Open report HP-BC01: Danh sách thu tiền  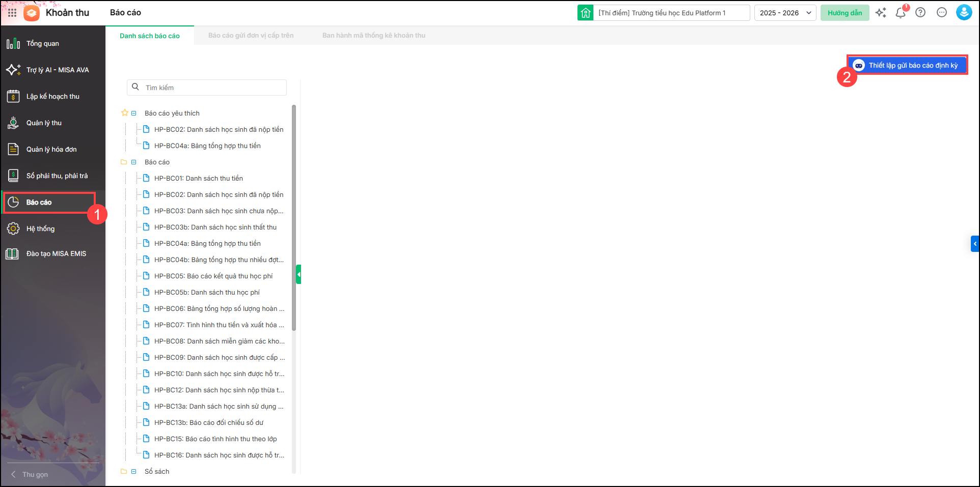click(x=198, y=179)
